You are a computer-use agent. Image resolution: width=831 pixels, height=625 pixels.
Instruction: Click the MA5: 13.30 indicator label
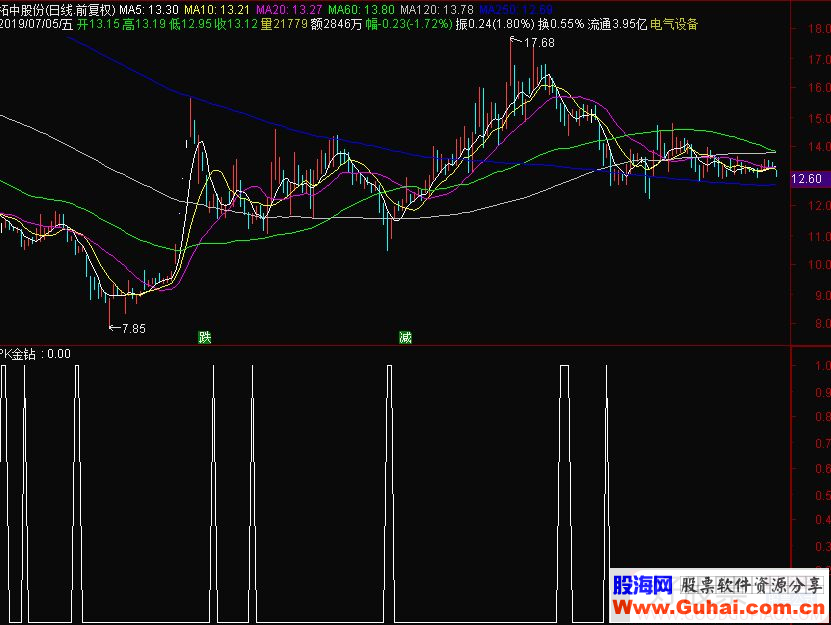[x=149, y=10]
